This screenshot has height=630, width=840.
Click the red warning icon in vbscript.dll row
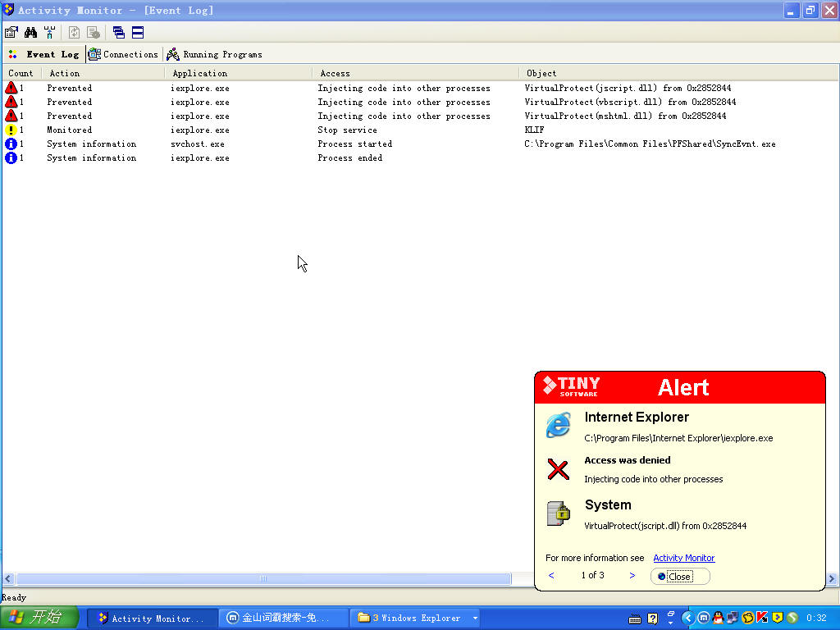pyautogui.click(x=11, y=102)
